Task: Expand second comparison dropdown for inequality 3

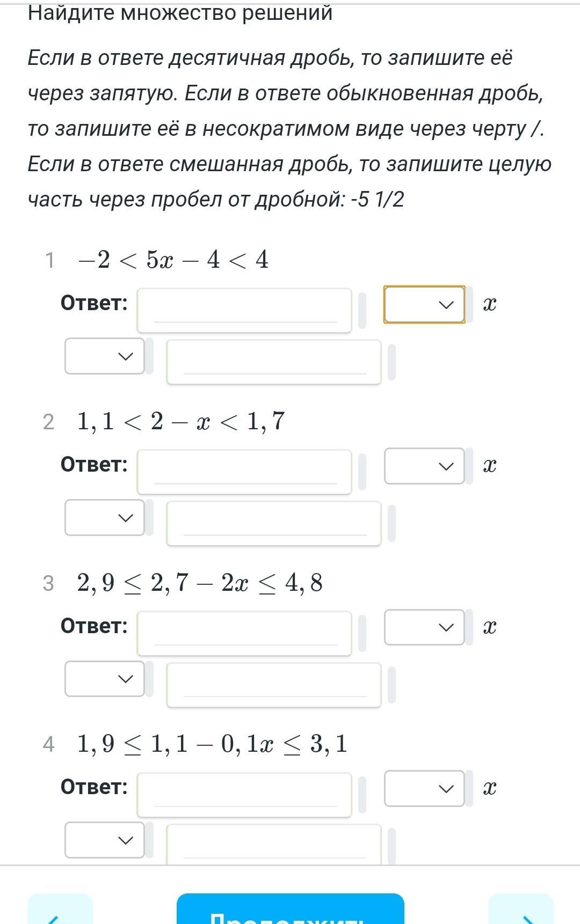Action: 105,679
